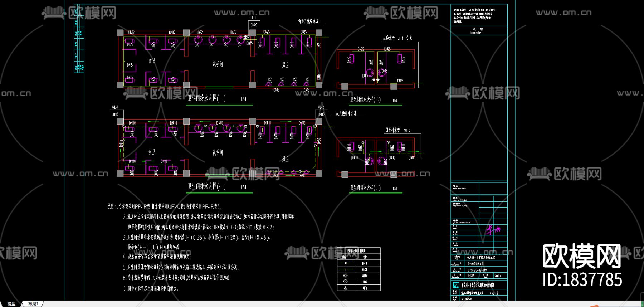Select the 女卫 label in the drainage plan
644x307 pixels.
coord(152,152)
